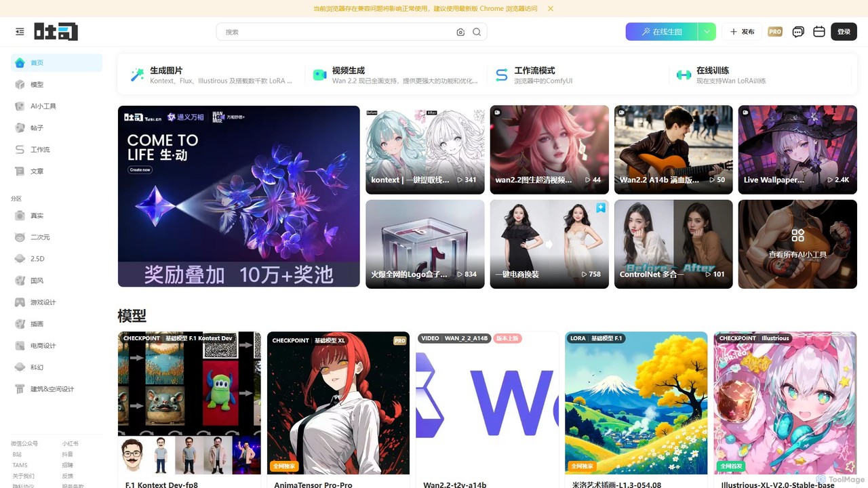Open 米洛艺术插画 LORA model card

(x=636, y=409)
